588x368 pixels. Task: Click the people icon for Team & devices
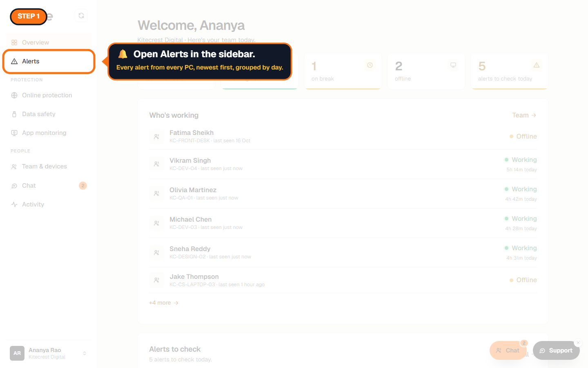pyautogui.click(x=14, y=166)
